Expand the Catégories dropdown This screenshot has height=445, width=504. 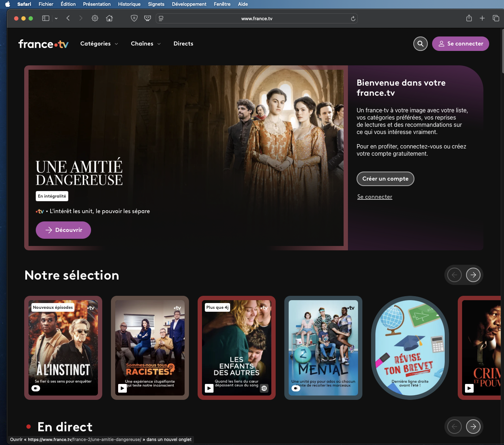[x=99, y=44]
